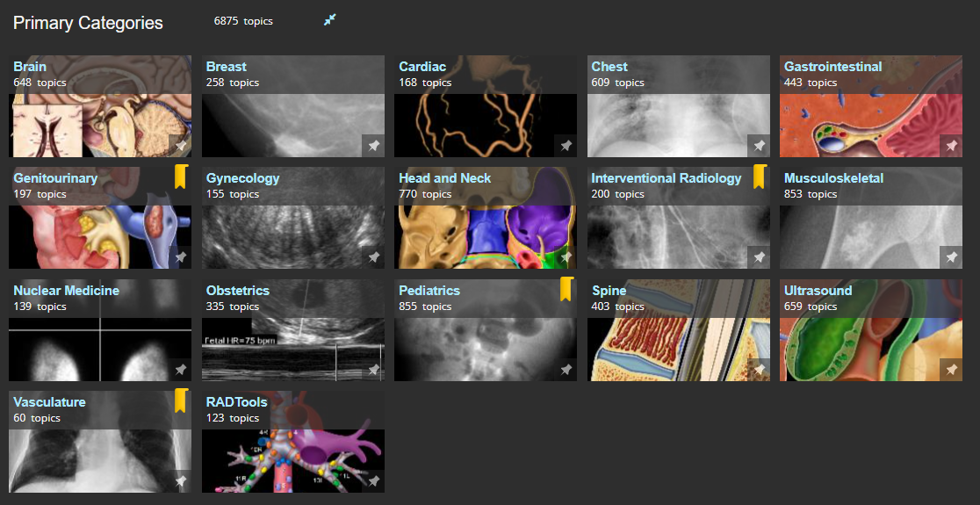Toggle bookmark on Interventional Radiology tile
This screenshot has width=980, height=505.
coord(759,177)
